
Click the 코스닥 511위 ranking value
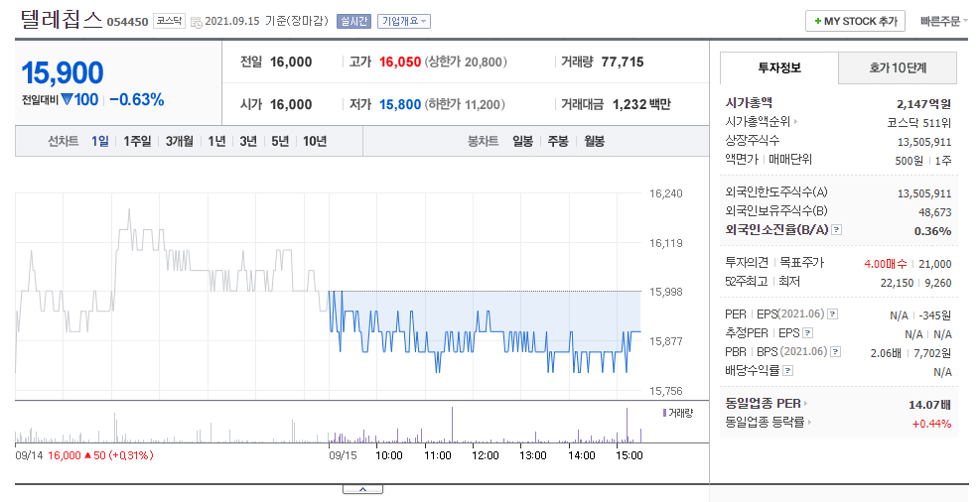(918, 123)
